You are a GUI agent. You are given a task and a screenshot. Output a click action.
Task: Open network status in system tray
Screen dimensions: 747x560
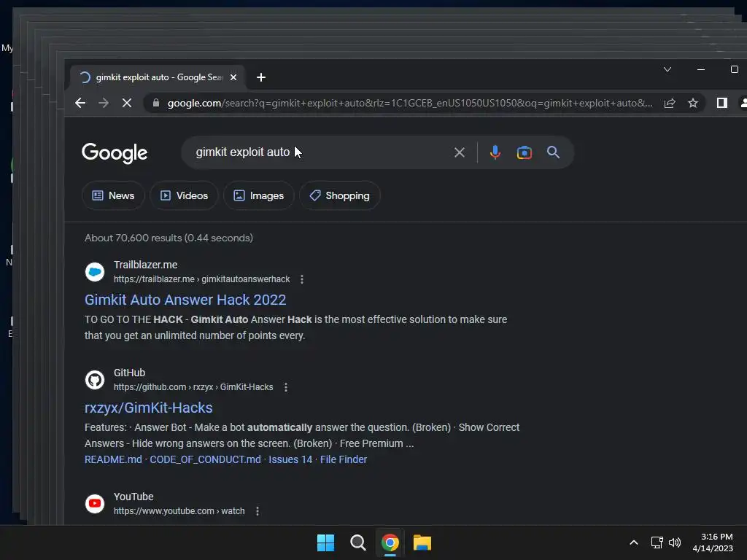657,542
